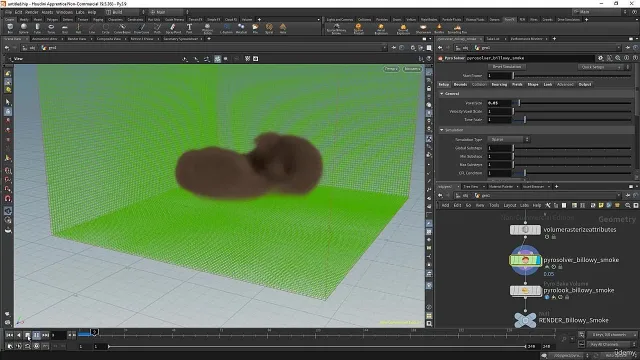
Task: Open the Render menu
Action: [x=31, y=12]
